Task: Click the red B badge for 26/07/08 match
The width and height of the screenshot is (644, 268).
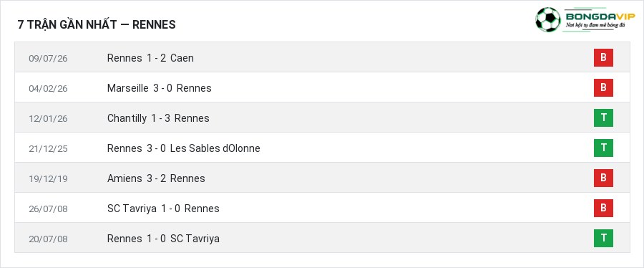Action: click(603, 208)
